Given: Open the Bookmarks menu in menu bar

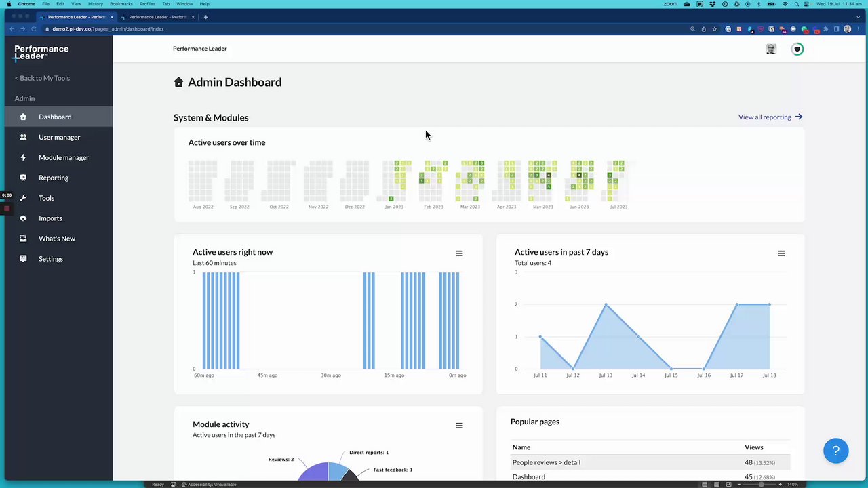Looking at the screenshot, I should pyautogui.click(x=121, y=4).
